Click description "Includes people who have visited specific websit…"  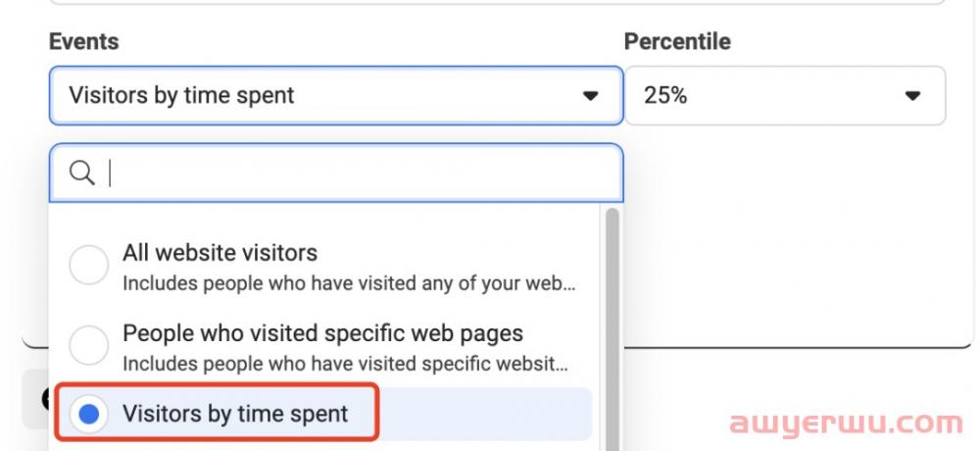345,365
